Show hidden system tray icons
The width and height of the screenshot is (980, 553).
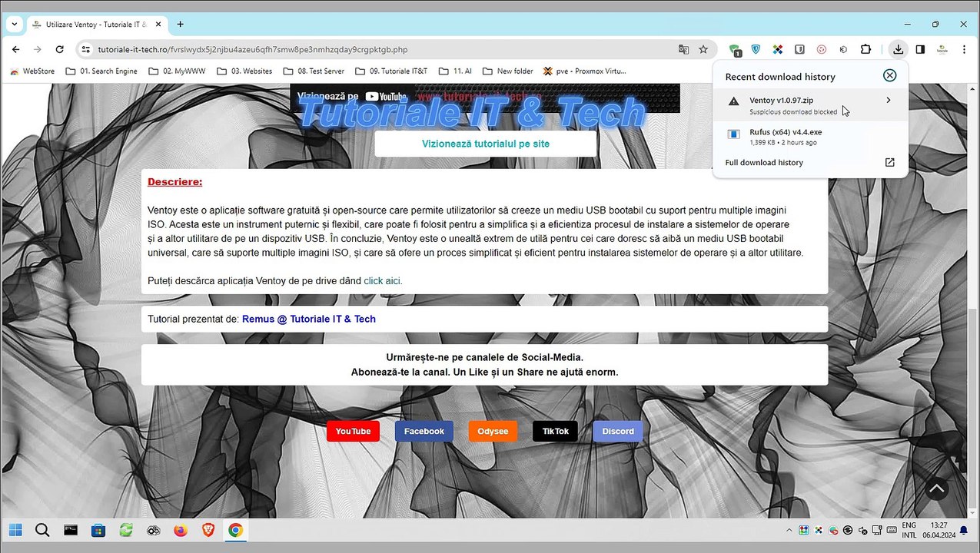click(x=789, y=531)
